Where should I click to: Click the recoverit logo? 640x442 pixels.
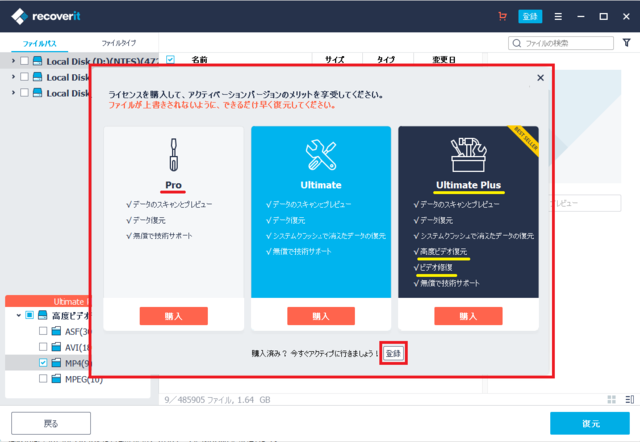[x=46, y=16]
